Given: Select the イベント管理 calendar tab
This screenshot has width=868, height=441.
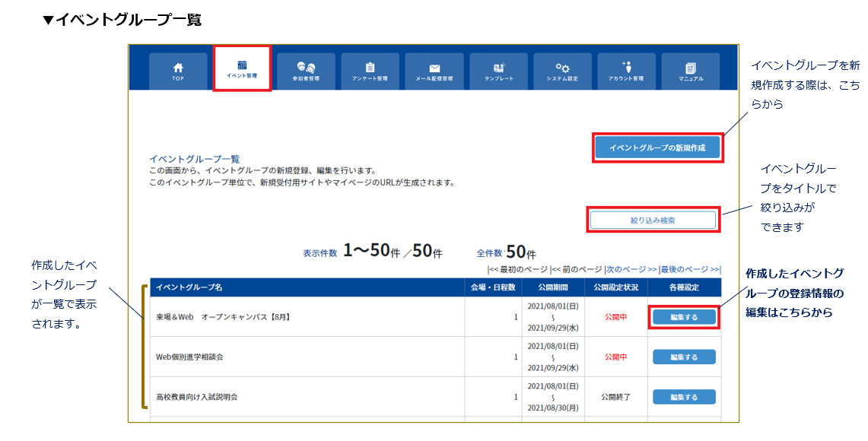Looking at the screenshot, I should click(242, 68).
